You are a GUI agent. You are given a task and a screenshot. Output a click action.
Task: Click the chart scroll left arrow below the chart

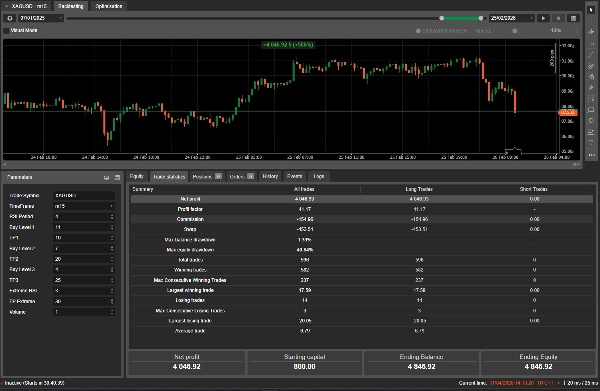(5, 164)
